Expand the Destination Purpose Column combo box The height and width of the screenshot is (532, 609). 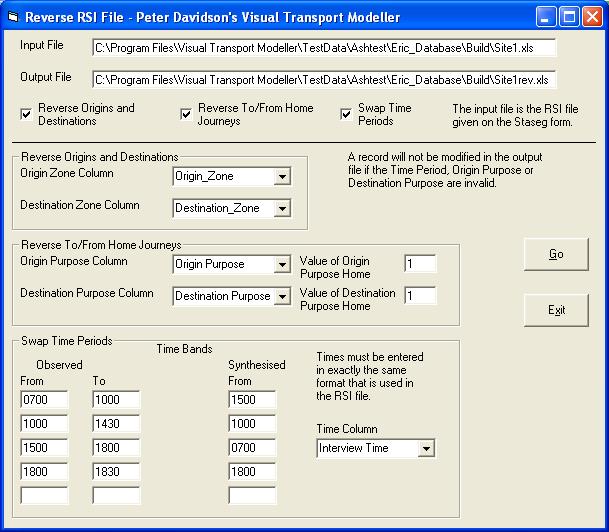point(282,297)
